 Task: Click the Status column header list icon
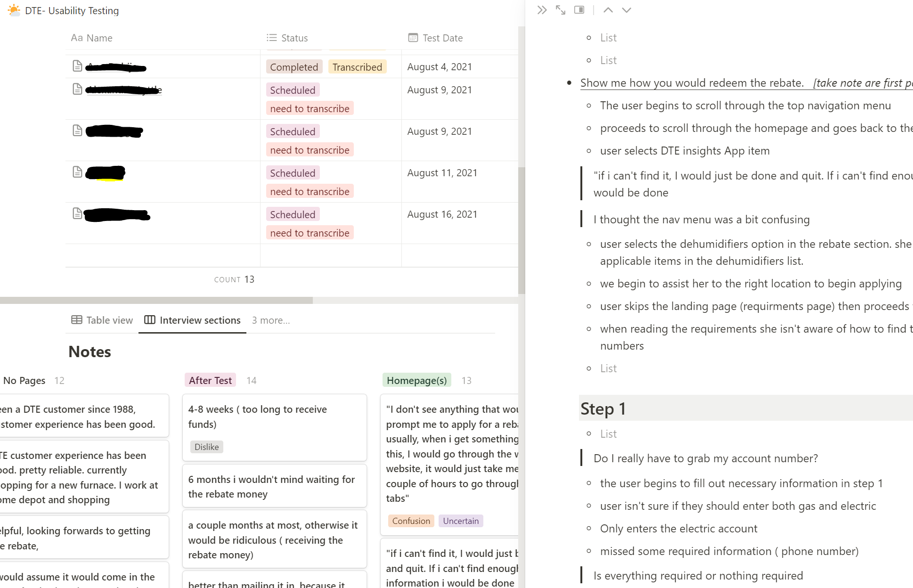pos(271,38)
